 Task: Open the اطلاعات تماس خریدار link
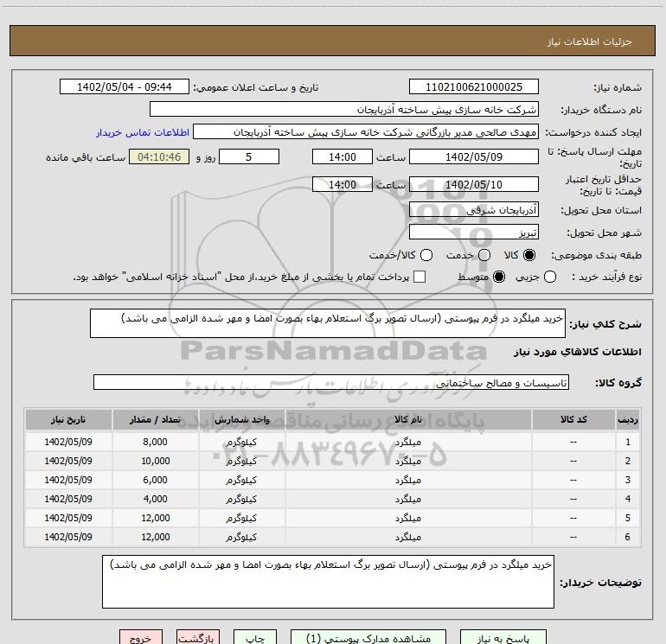(x=143, y=132)
